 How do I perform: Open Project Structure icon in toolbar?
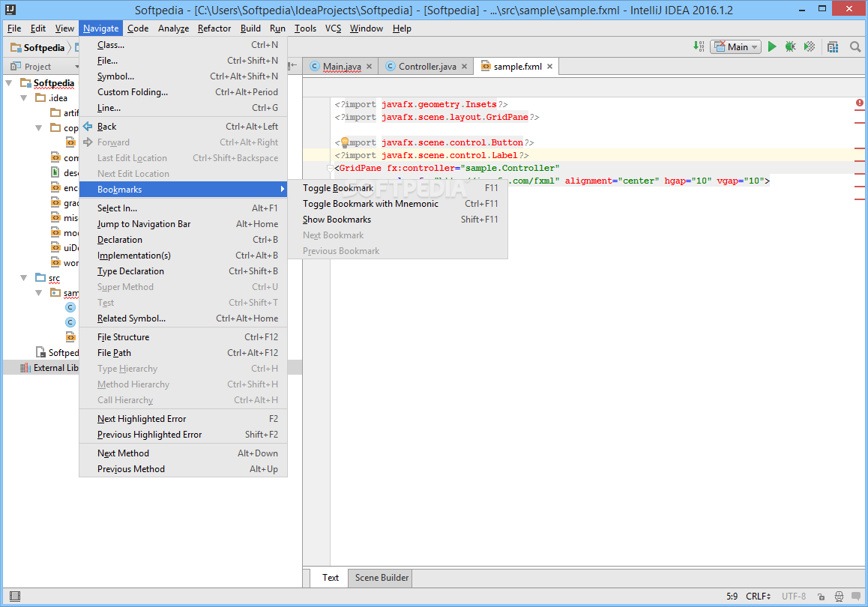click(x=833, y=47)
